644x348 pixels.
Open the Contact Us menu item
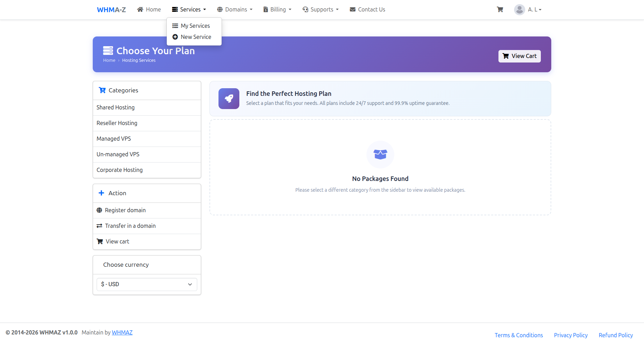click(367, 9)
